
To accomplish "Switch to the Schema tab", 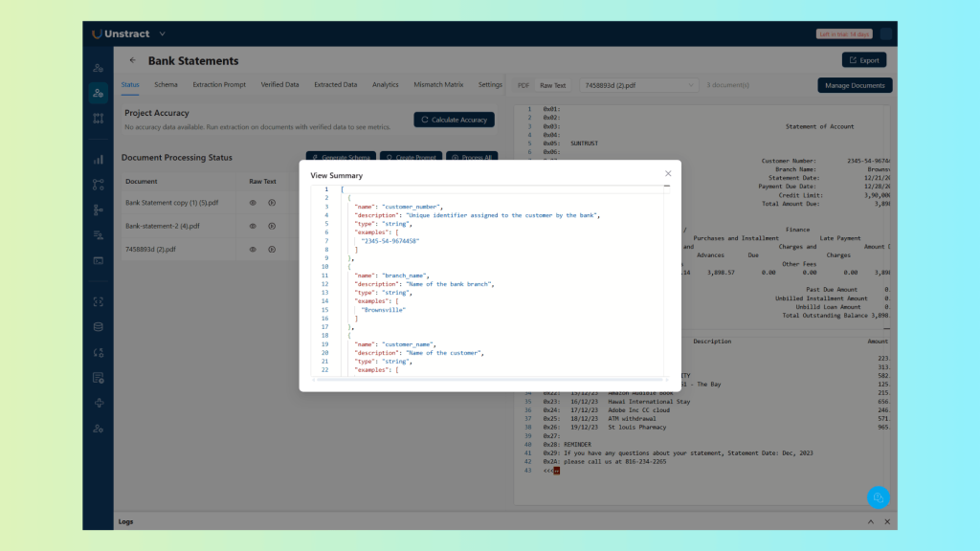I will (x=166, y=84).
